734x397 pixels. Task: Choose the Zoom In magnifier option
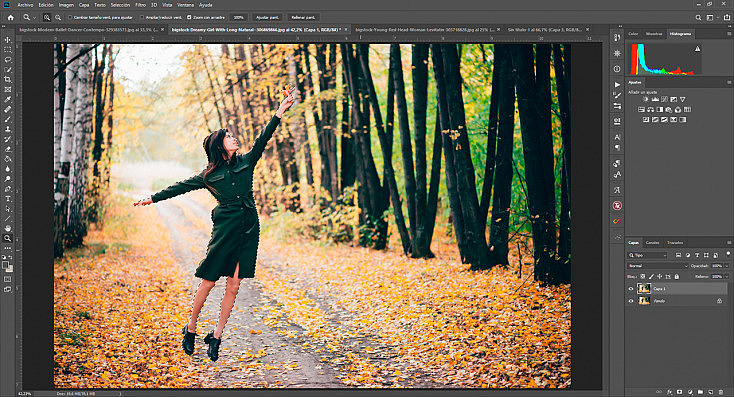[x=47, y=17]
